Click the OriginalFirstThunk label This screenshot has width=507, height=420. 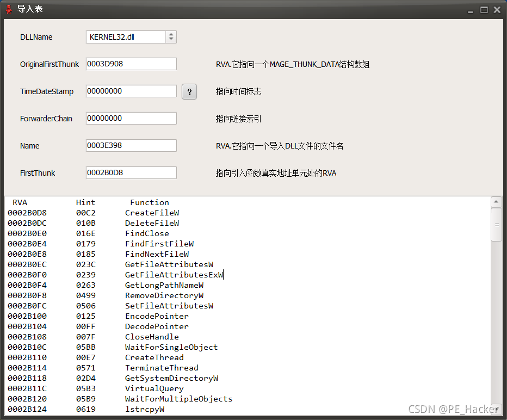click(50, 64)
